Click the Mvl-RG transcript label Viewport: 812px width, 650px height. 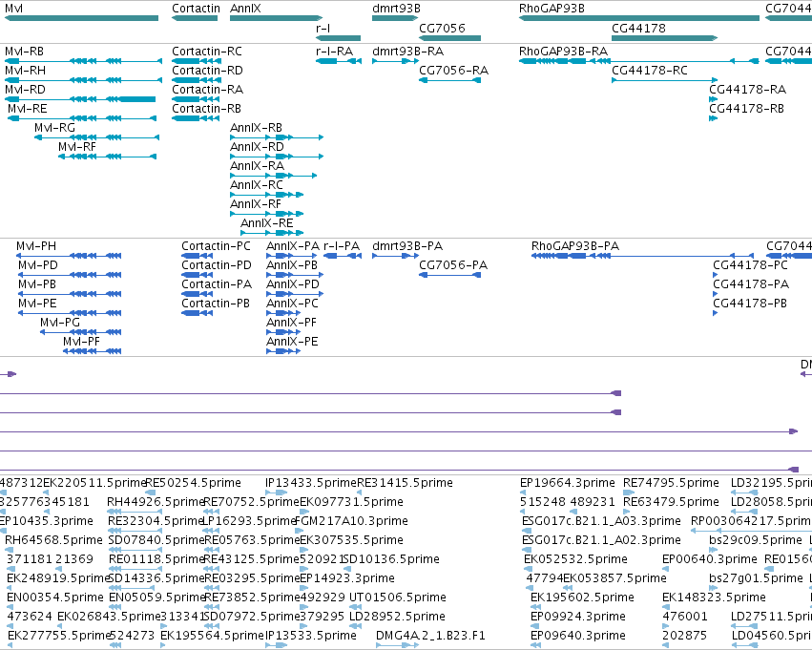[55, 128]
